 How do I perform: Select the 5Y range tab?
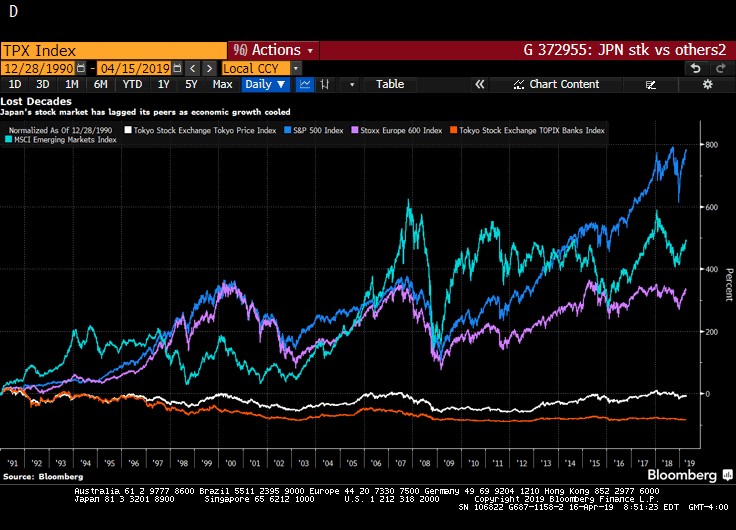pyautogui.click(x=191, y=84)
